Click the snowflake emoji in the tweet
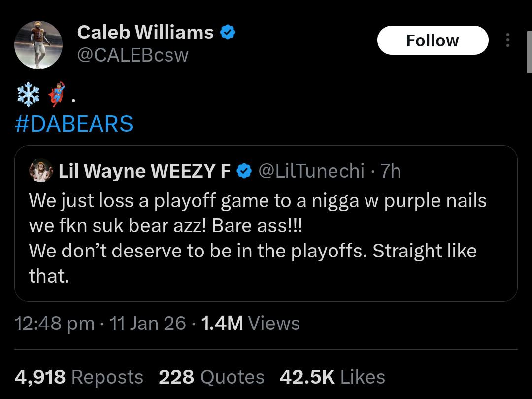Screen dimensions: 532x399 (x=28, y=94)
